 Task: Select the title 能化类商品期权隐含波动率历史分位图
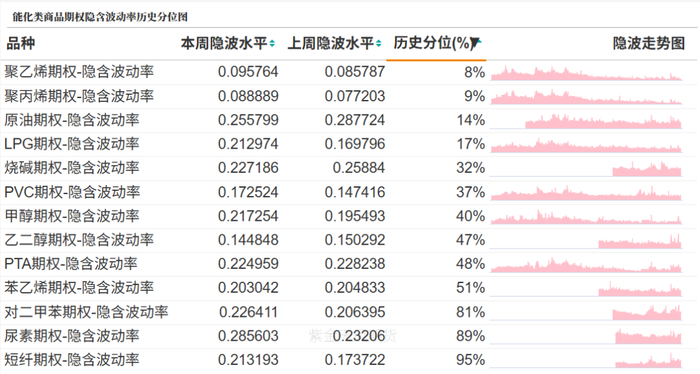[100, 17]
